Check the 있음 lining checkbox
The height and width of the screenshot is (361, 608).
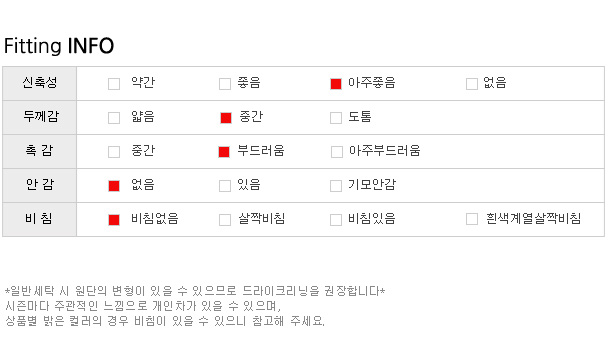[225, 186]
